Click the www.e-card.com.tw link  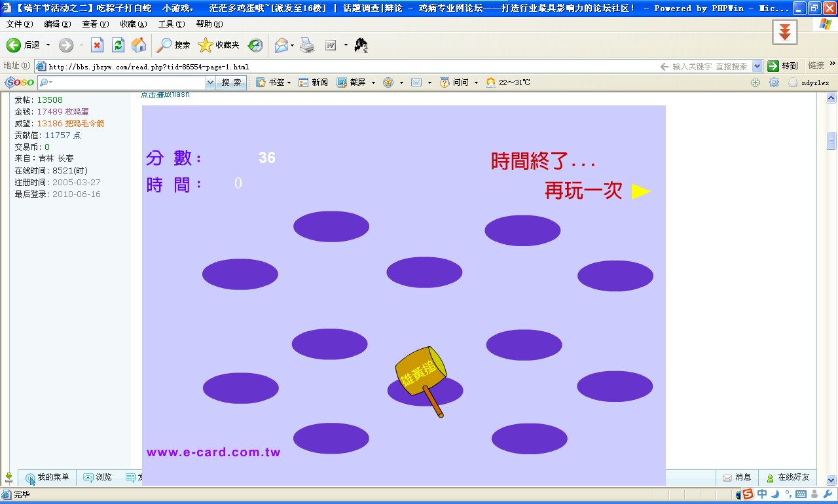coord(213,452)
